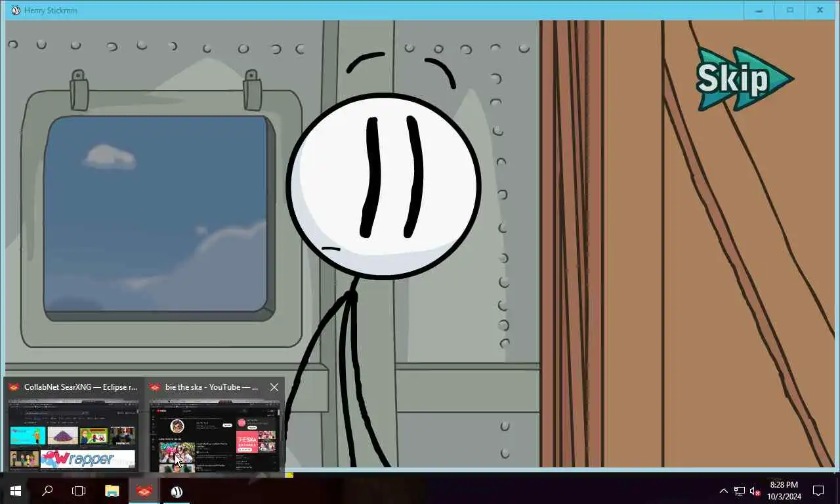Close the bie the ska YouTube preview
The image size is (840, 504).
[274, 387]
